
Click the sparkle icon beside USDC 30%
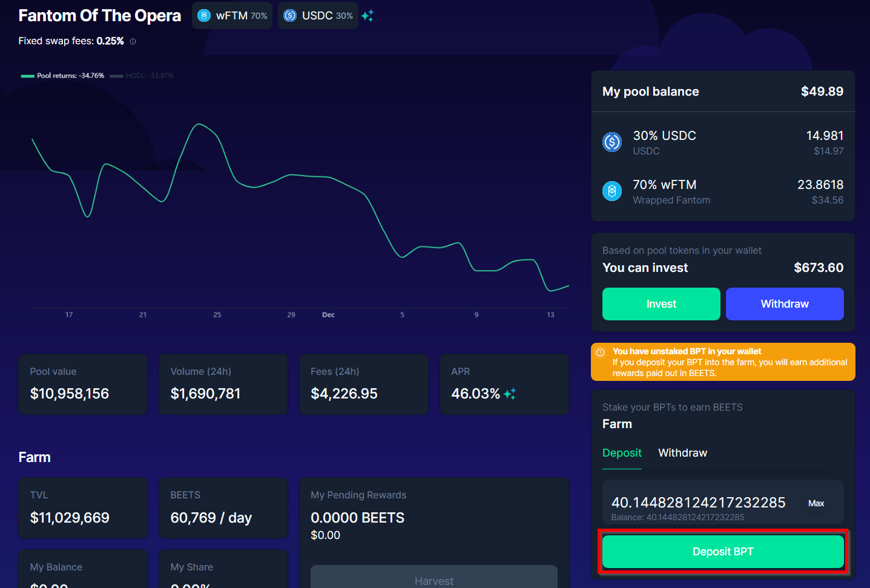pyautogui.click(x=367, y=16)
